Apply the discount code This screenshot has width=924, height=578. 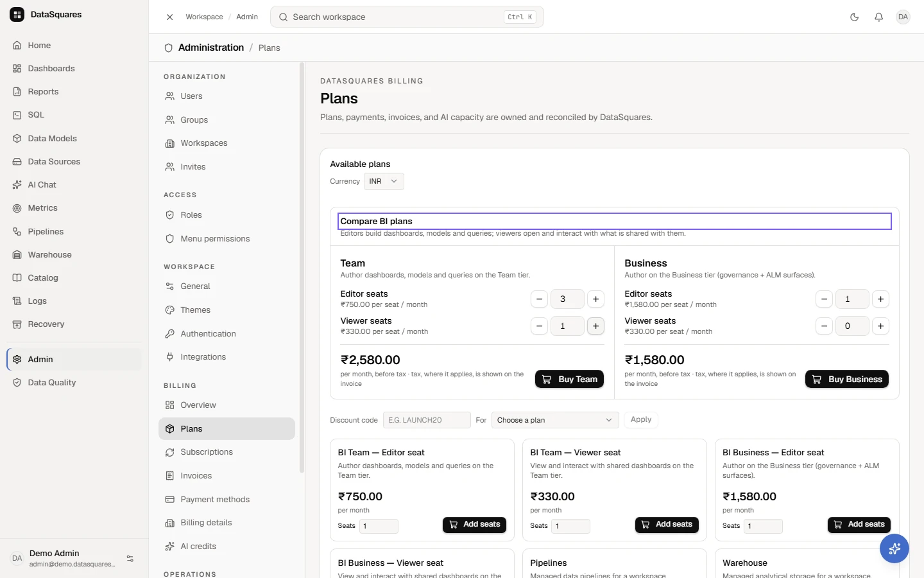coord(641,420)
